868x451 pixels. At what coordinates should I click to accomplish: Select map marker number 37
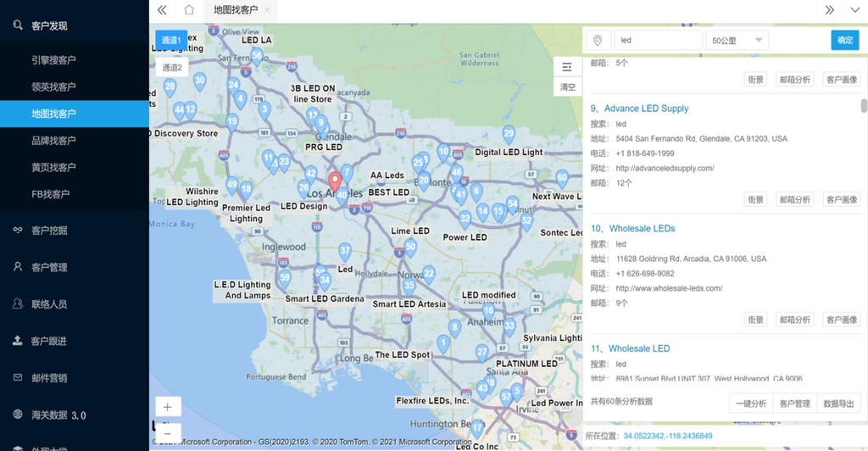pyautogui.click(x=345, y=251)
